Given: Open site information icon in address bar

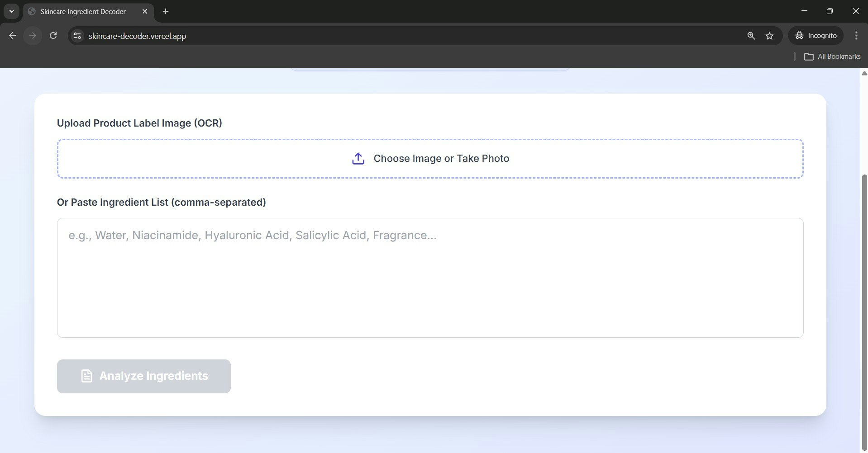Looking at the screenshot, I should point(77,36).
